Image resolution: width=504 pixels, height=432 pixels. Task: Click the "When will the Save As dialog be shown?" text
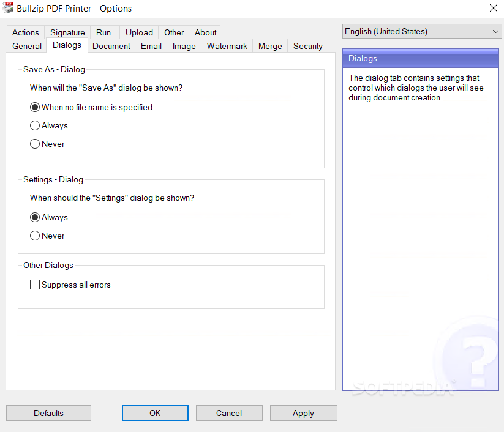tap(106, 88)
